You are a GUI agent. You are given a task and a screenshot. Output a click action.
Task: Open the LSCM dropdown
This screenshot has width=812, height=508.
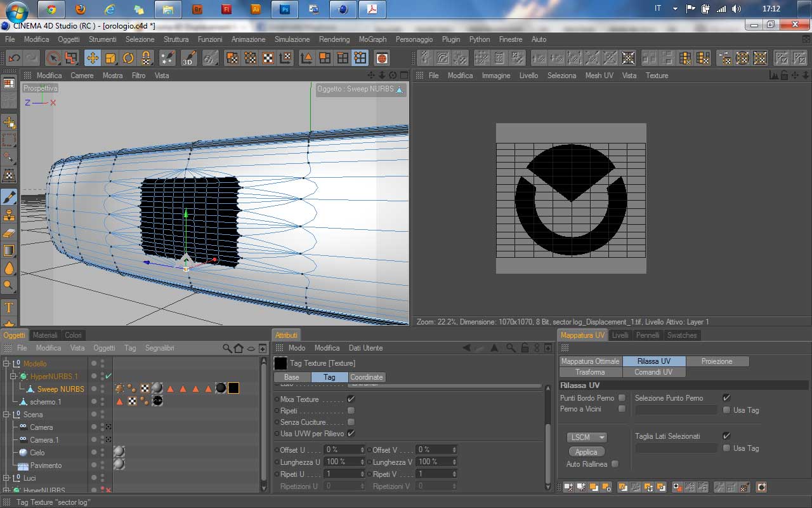[586, 438]
